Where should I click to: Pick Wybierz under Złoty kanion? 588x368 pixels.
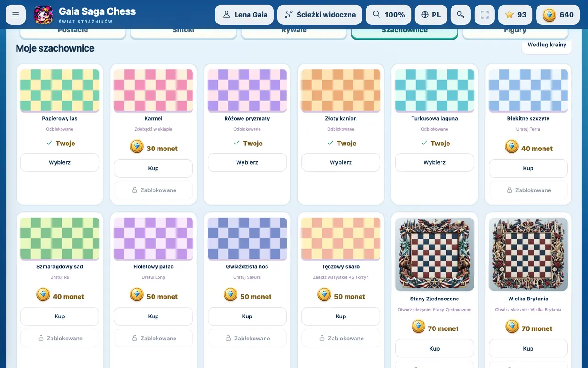341,162
